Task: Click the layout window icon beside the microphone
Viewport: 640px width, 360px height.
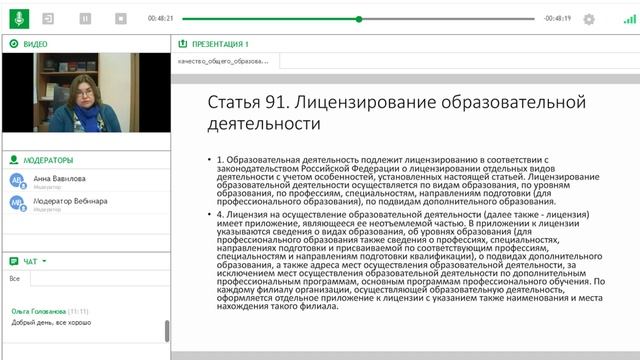Action: coord(48,18)
